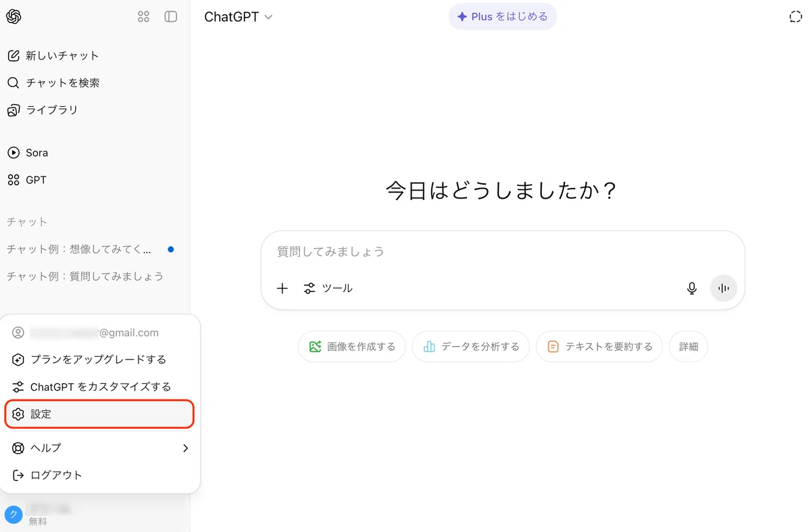
Task: Click the plus attach icon in composer
Action: (x=282, y=288)
